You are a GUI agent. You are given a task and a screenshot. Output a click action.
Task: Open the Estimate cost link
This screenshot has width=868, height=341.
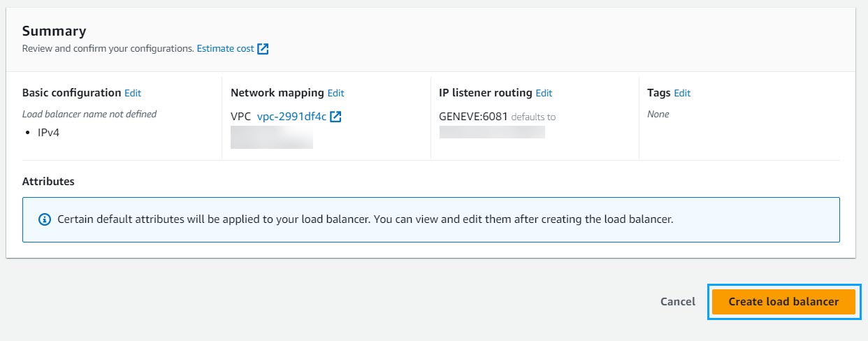(x=225, y=49)
